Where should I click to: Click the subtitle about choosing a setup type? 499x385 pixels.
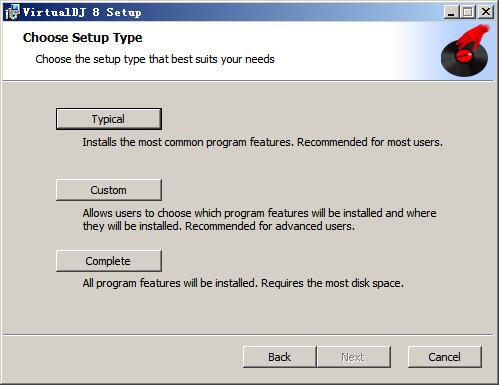[x=155, y=59]
